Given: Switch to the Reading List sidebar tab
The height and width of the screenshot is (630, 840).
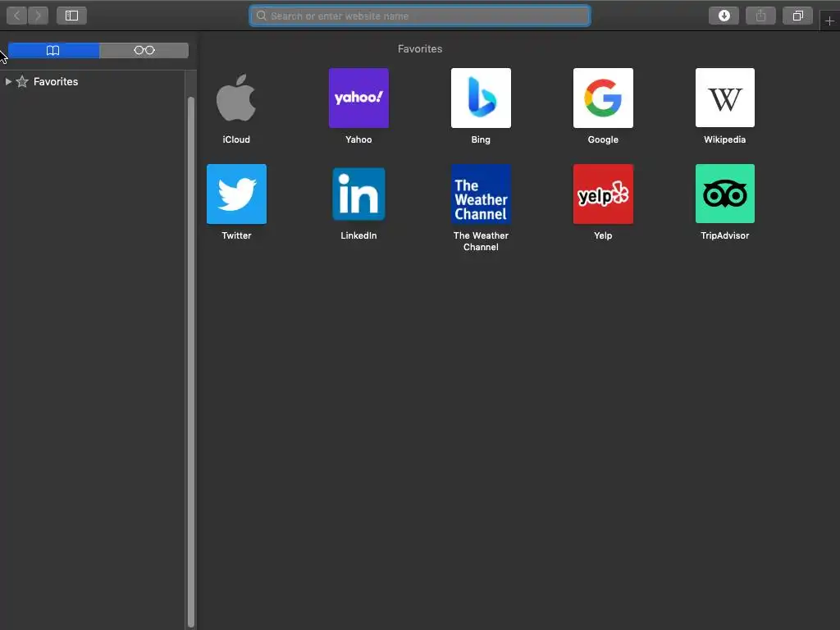Looking at the screenshot, I should [x=144, y=50].
